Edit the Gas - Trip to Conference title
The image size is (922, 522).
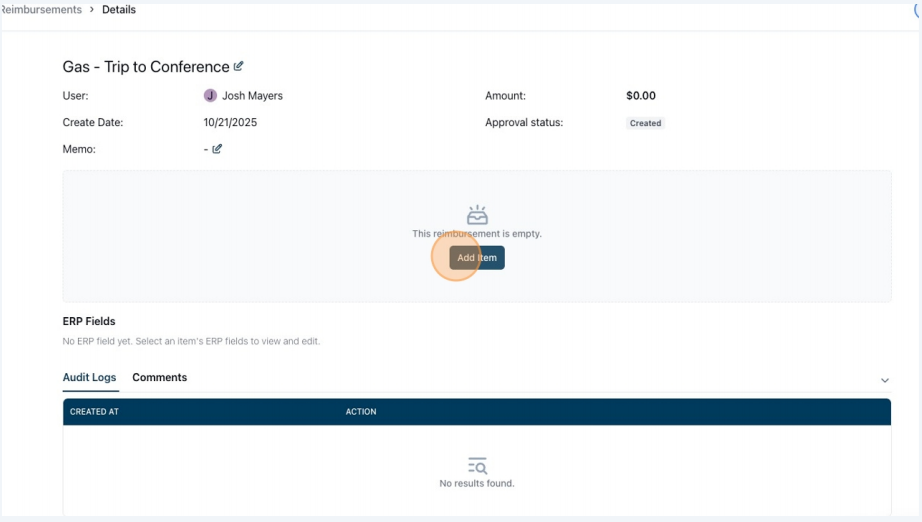[238, 66]
